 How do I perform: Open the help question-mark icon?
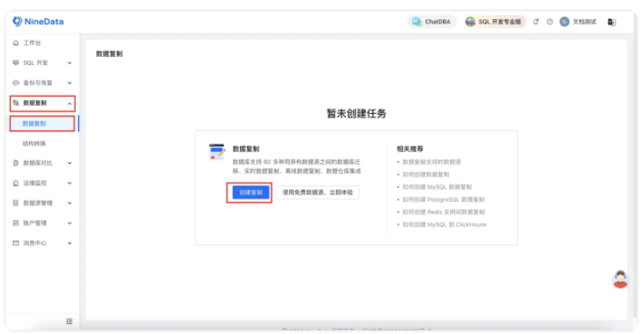tap(550, 22)
